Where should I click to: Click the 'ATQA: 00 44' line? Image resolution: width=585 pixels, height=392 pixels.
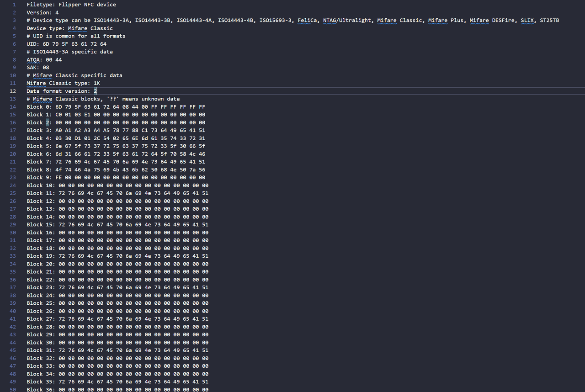tap(44, 59)
